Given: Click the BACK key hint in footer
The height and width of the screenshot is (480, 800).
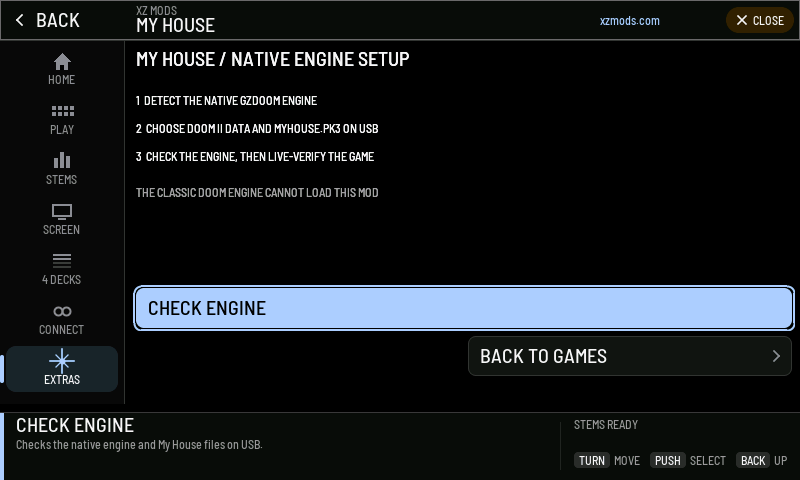Looking at the screenshot, I should tap(753, 461).
